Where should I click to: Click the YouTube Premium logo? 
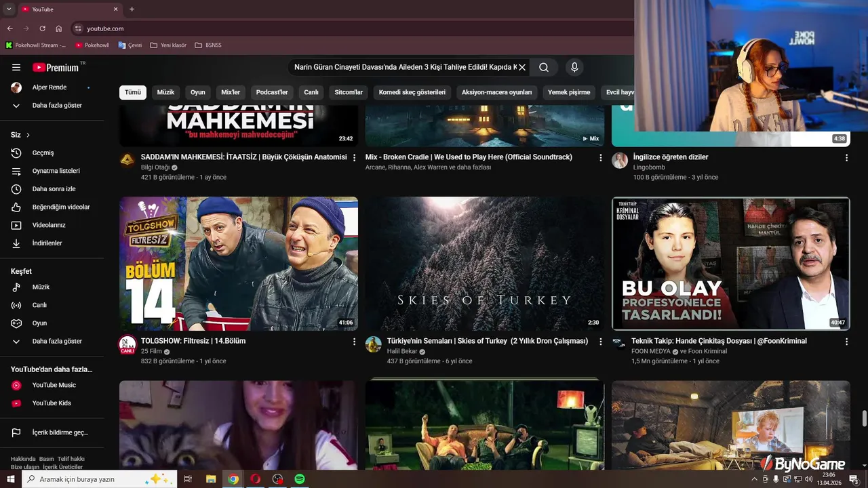tap(56, 67)
